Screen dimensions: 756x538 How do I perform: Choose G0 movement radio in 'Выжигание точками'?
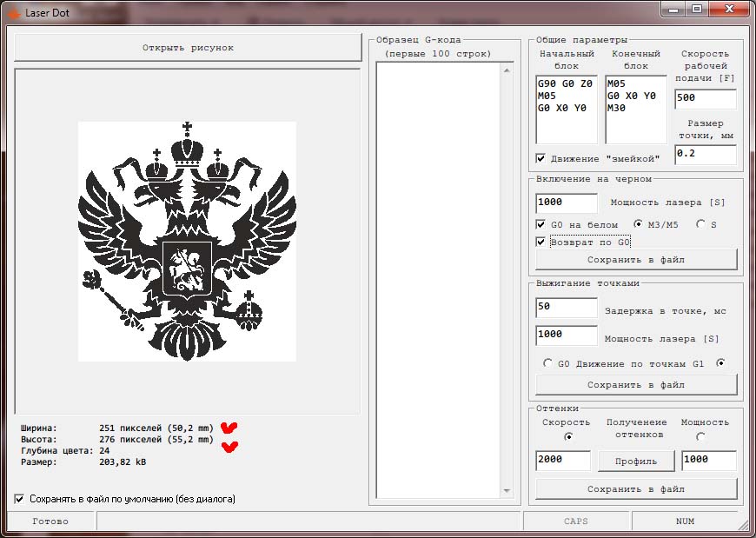pyautogui.click(x=547, y=363)
